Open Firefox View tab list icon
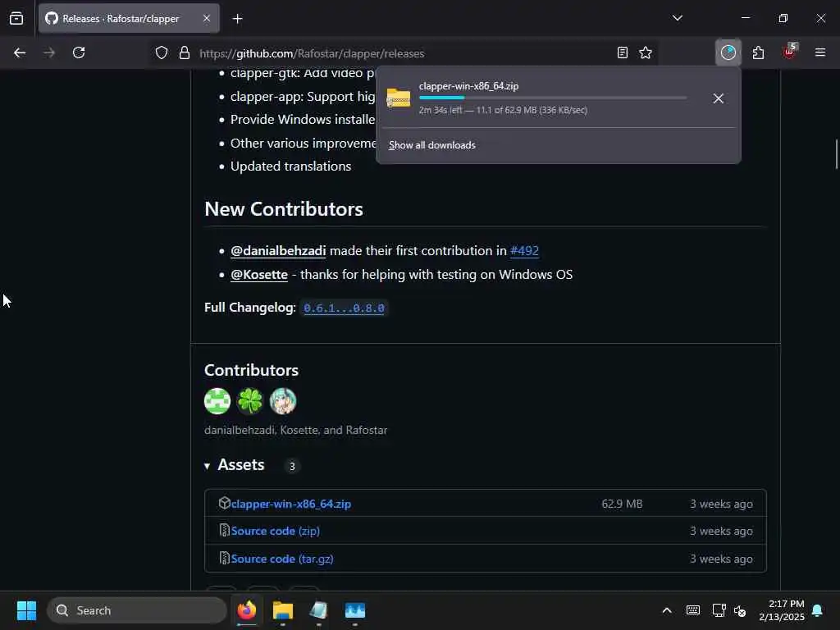840x630 pixels. click(16, 18)
